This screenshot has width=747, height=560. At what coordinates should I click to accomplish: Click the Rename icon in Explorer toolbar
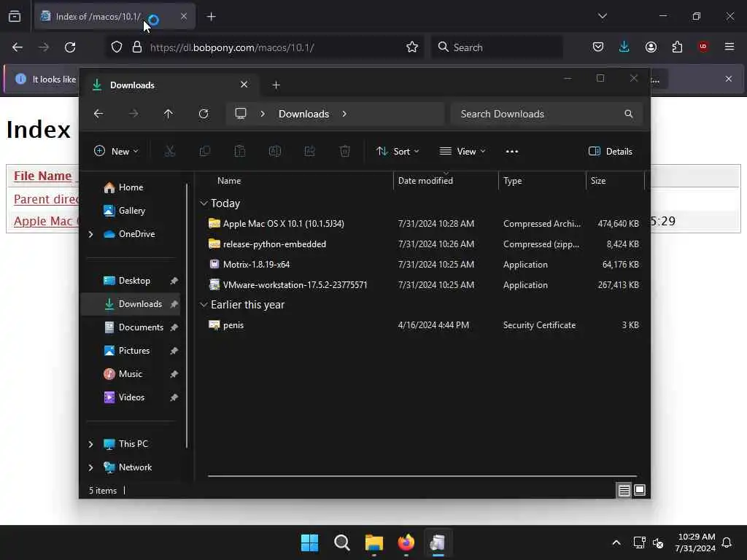(x=275, y=152)
